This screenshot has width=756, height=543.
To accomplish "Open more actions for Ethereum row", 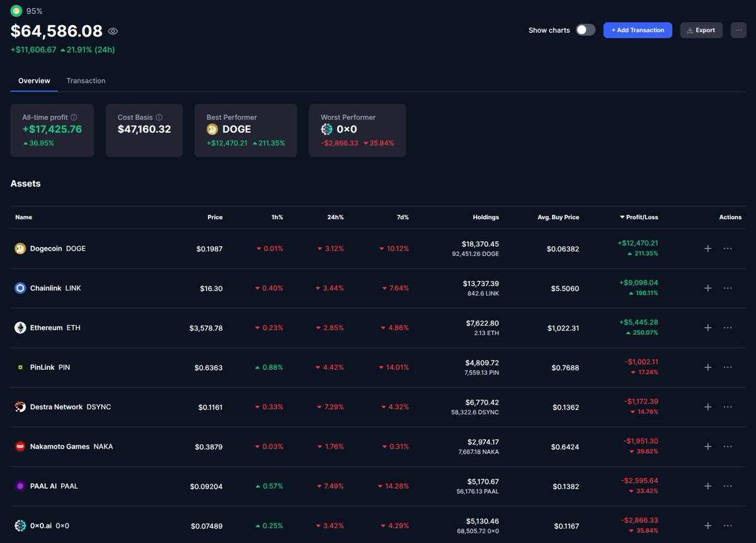I will click(x=728, y=328).
